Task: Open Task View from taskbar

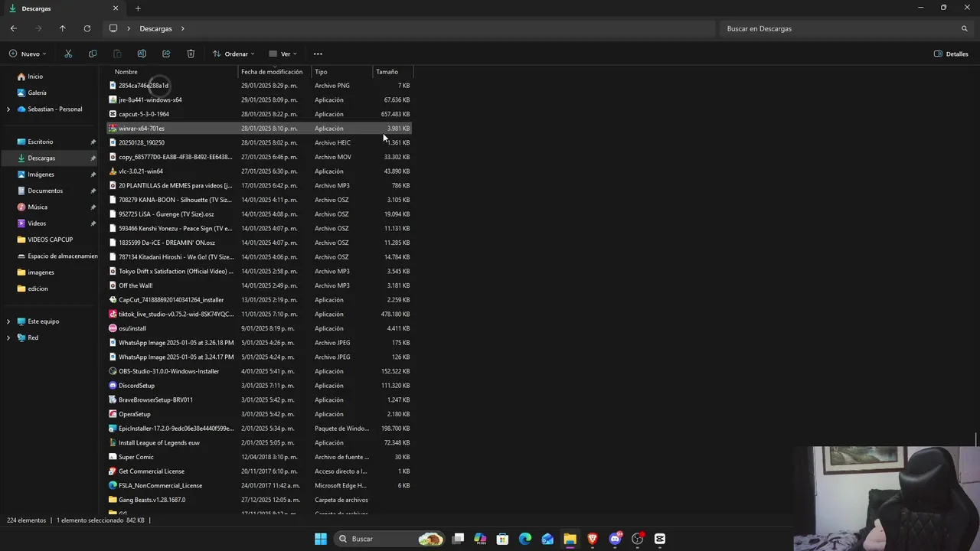Action: point(458,539)
